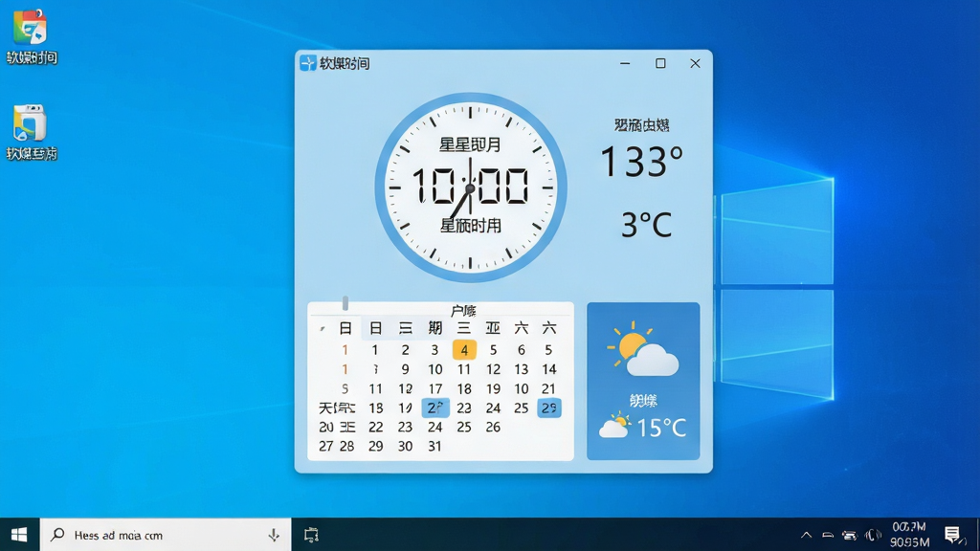The width and height of the screenshot is (980, 551).
Task: Click the 133° temperature reading
Action: 642,161
